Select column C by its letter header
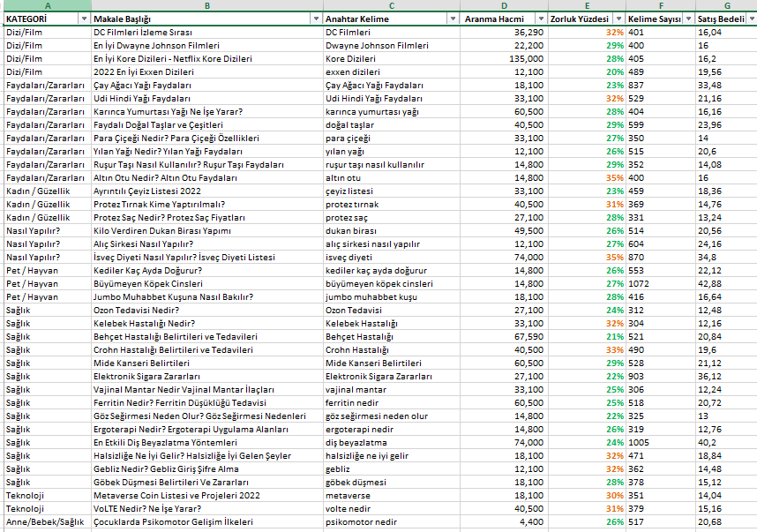The width and height of the screenshot is (757, 532). coord(392,6)
